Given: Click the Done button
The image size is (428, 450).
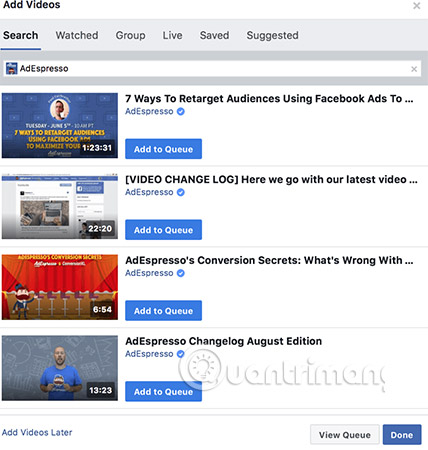Looking at the screenshot, I should [x=402, y=435].
